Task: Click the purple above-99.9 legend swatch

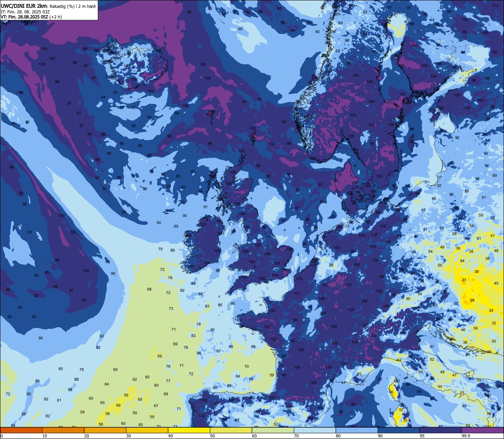Action: point(482,430)
